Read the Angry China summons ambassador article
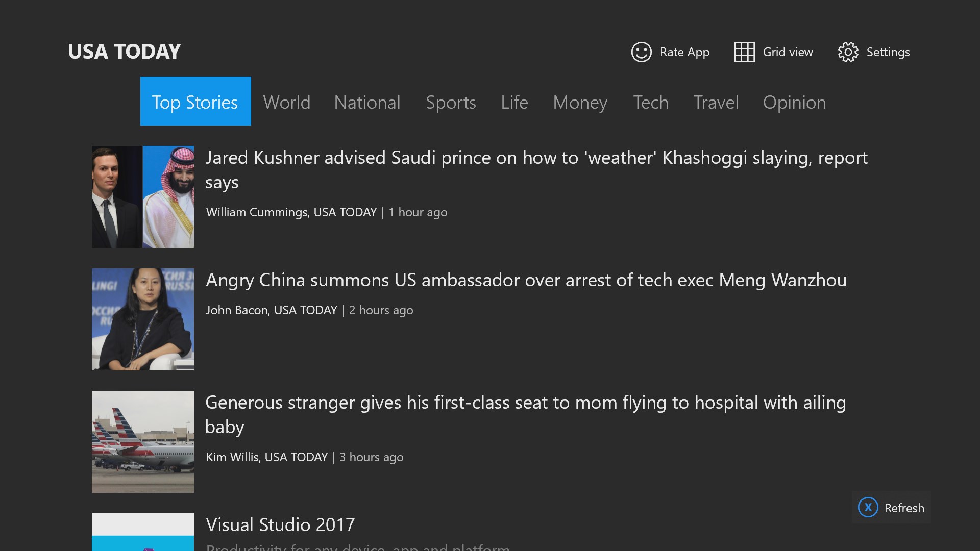Viewport: 980px width, 551px height. [526, 280]
